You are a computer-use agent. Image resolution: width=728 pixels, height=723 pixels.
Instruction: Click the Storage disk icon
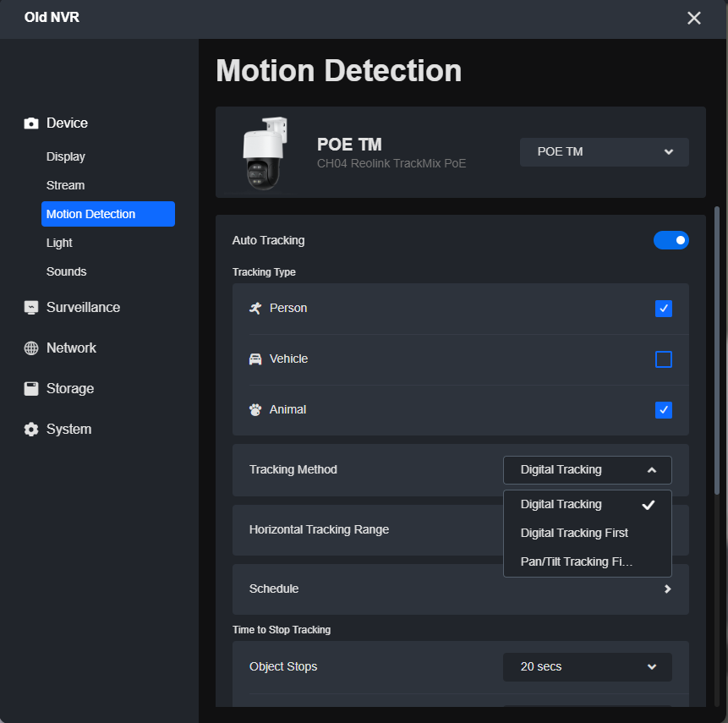31,389
